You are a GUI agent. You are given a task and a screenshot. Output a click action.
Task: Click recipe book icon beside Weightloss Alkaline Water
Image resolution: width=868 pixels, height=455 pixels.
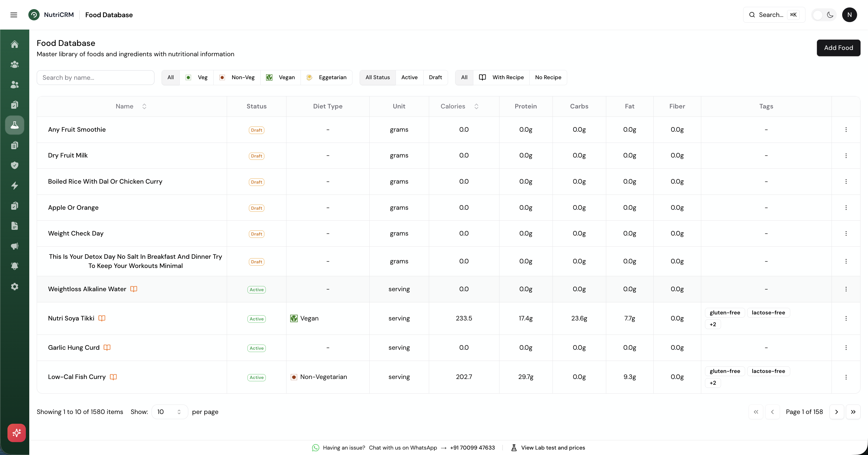(134, 289)
